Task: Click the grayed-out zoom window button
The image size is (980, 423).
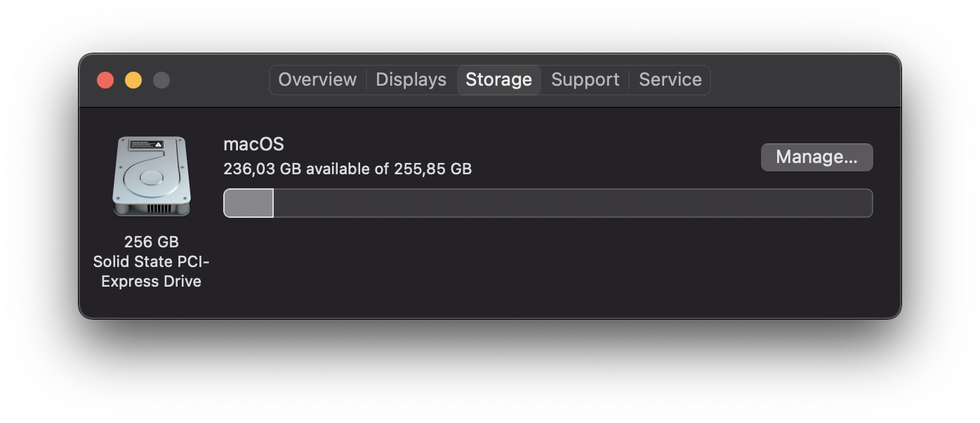Action: pyautogui.click(x=161, y=80)
